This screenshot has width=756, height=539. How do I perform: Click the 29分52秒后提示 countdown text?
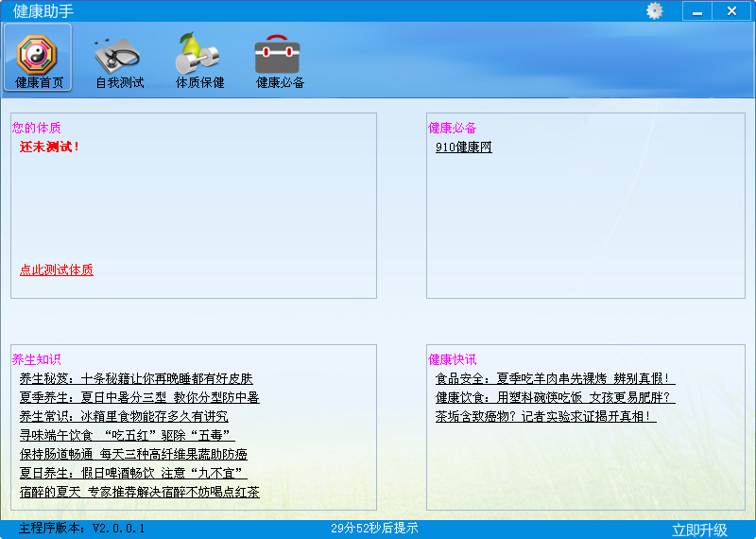pos(374,529)
